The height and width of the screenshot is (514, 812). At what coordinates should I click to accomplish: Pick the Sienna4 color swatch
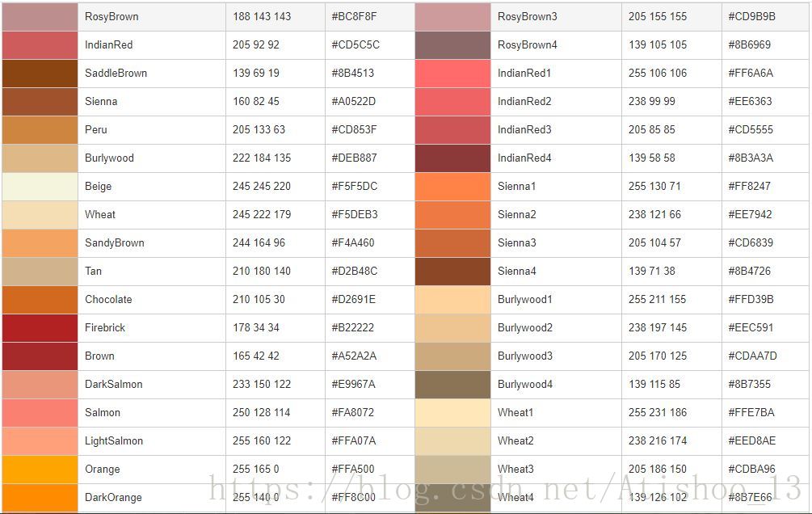(452, 271)
